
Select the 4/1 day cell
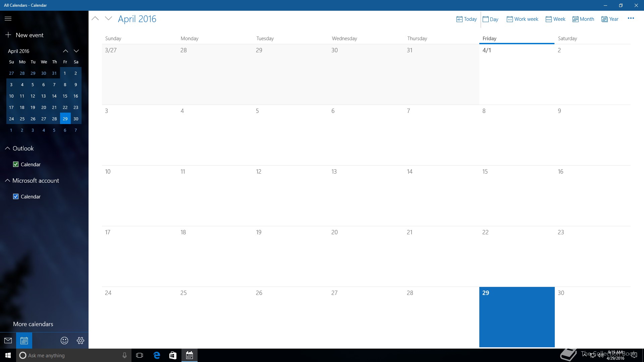[x=517, y=74]
